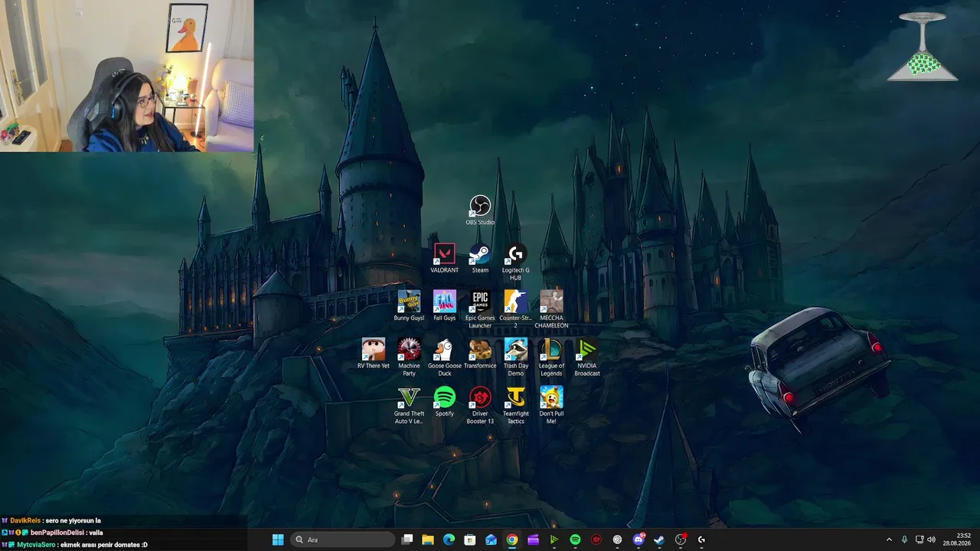Switch to Steam in the taskbar
Screen dimensions: 980x551
659,540
